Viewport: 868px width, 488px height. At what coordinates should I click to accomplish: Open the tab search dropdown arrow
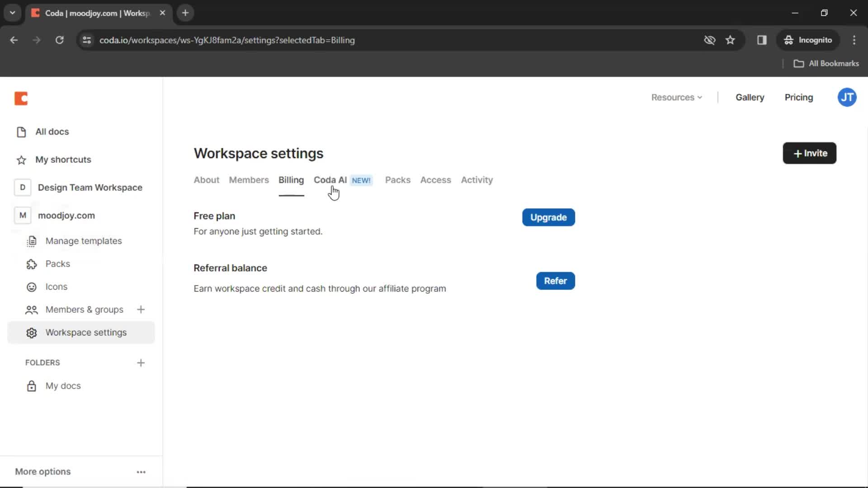[13, 13]
